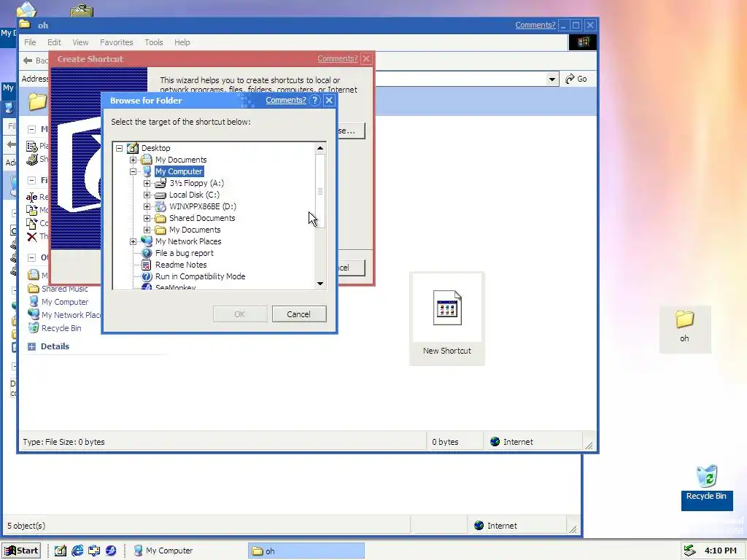The height and width of the screenshot is (560, 747).
Task: Expand the Shared Documents node
Action: [147, 218]
